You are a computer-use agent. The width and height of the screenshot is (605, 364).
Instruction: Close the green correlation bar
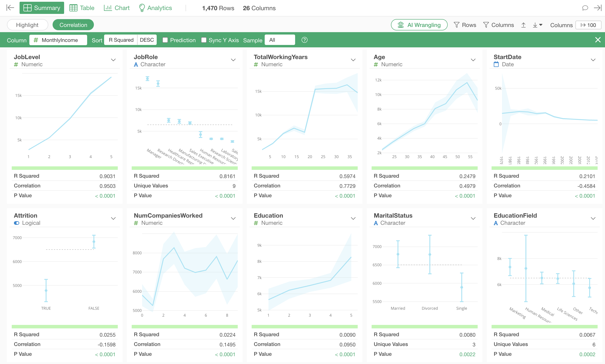[x=598, y=40]
